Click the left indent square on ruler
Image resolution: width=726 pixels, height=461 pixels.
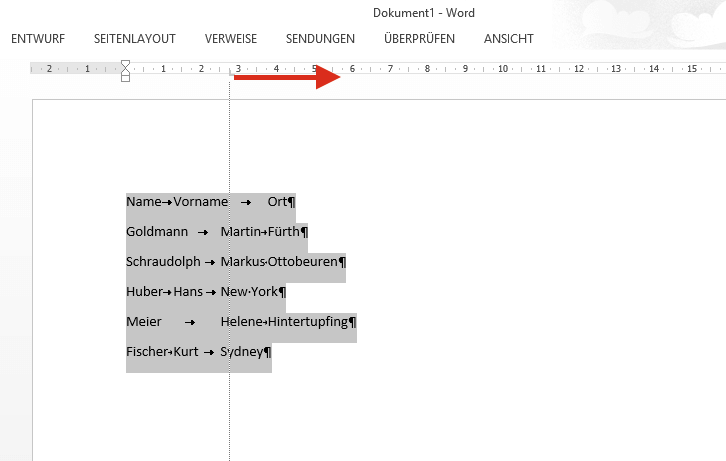(125, 78)
